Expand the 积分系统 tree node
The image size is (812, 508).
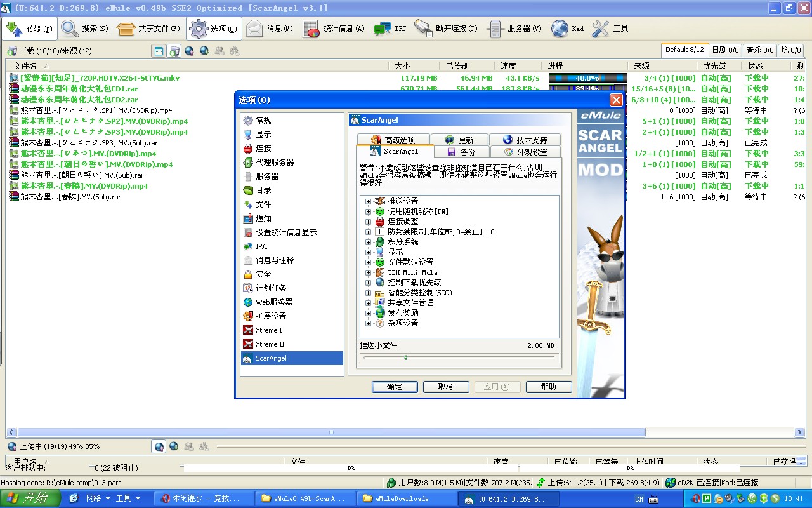(368, 242)
